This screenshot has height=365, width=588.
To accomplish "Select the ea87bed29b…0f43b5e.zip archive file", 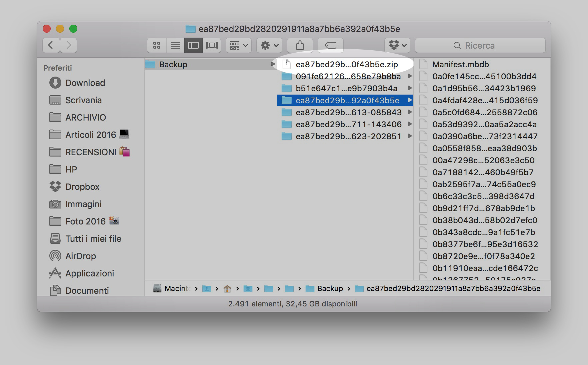I will pos(345,64).
